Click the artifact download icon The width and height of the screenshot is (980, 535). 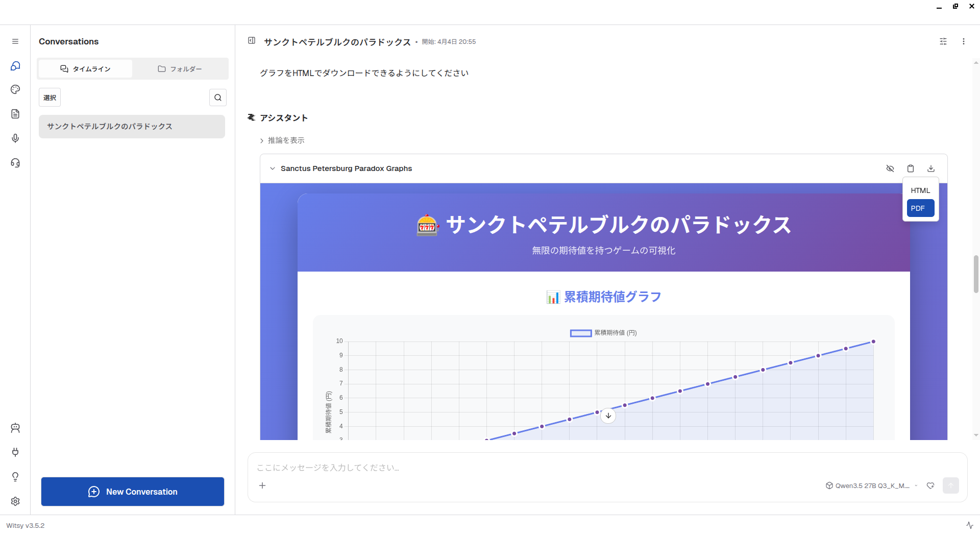tap(931, 168)
